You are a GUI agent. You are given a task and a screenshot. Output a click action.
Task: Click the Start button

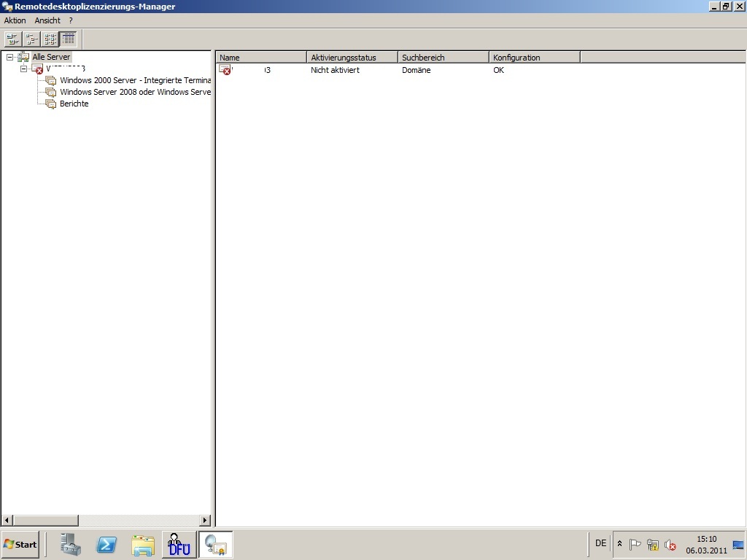(x=20, y=544)
